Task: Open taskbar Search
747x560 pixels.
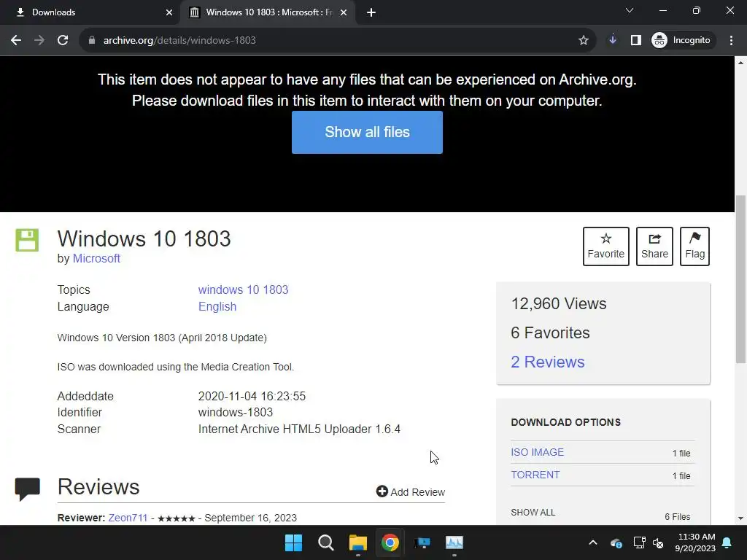Action: (326, 542)
